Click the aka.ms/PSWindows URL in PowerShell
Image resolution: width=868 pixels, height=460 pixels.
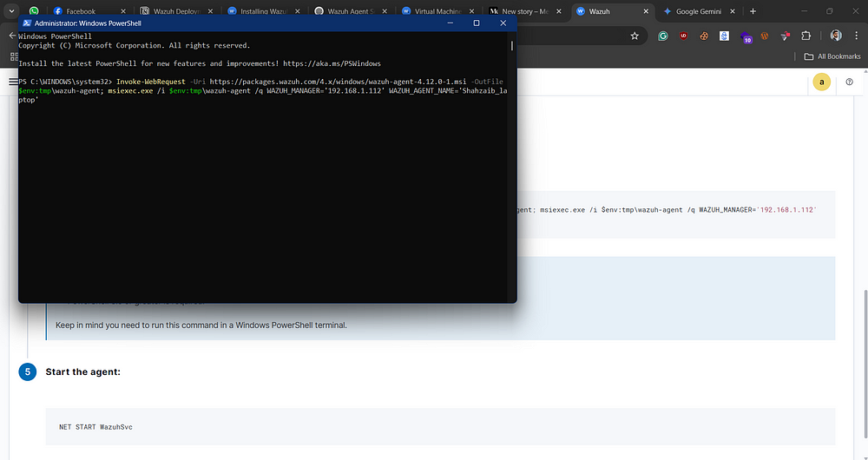tap(332, 63)
